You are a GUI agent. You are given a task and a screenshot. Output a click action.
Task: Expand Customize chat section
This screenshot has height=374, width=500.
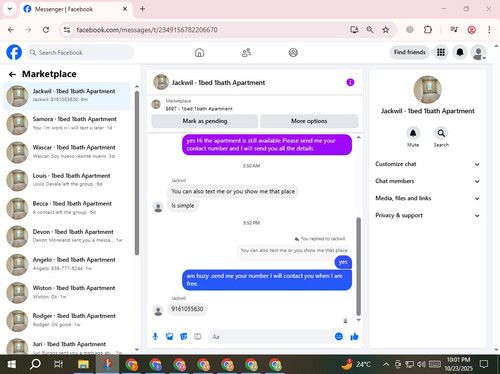tap(428, 164)
